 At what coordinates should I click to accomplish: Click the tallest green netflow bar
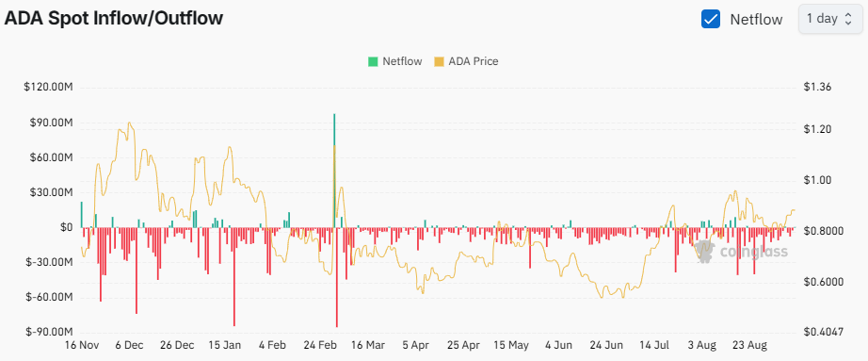click(334, 171)
